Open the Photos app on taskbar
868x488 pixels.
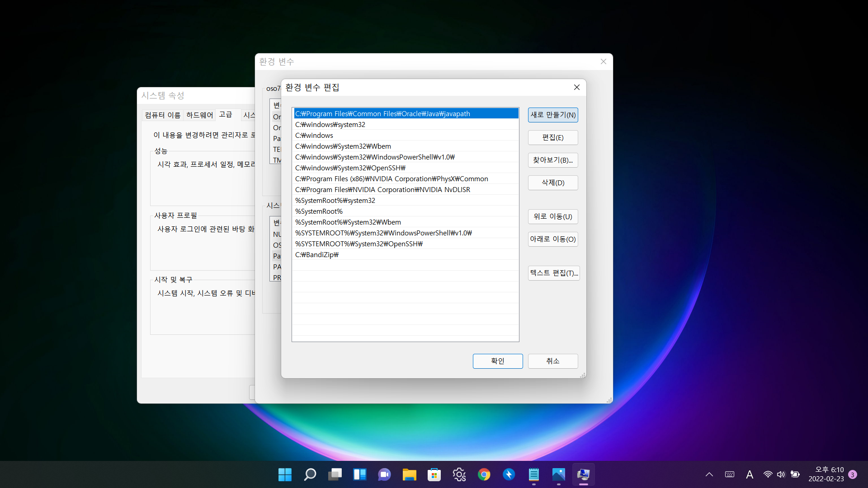click(x=558, y=474)
